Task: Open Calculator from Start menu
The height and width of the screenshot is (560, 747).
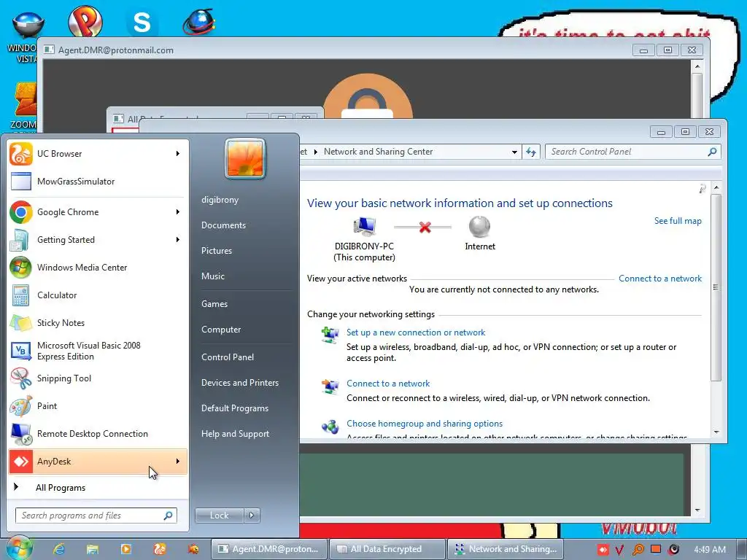Action: [x=98, y=295]
